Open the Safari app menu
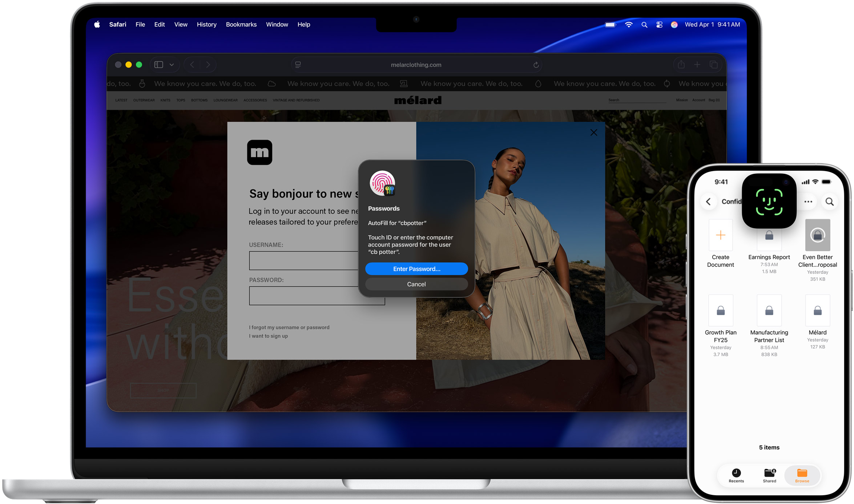The width and height of the screenshot is (854, 504). pos(118,24)
